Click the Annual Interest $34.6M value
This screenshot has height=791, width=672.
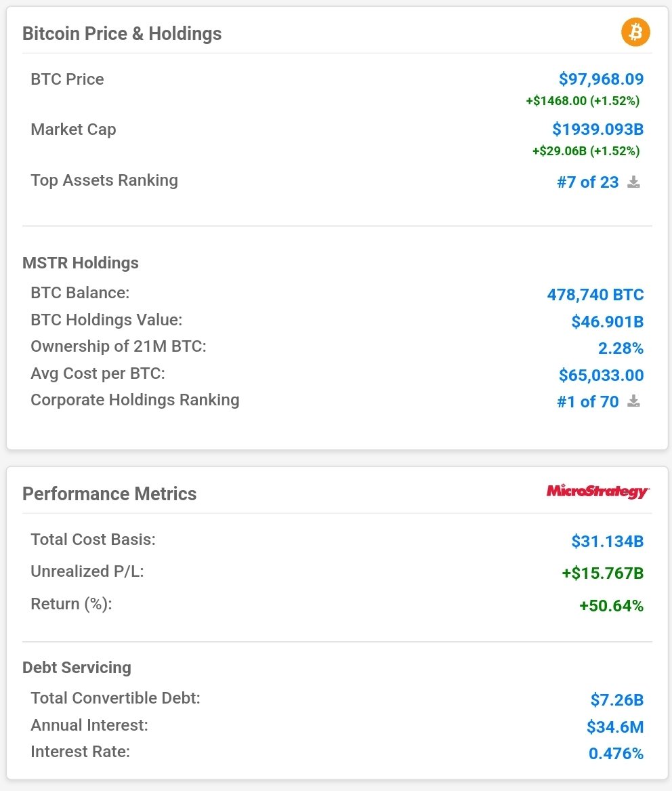(x=615, y=727)
